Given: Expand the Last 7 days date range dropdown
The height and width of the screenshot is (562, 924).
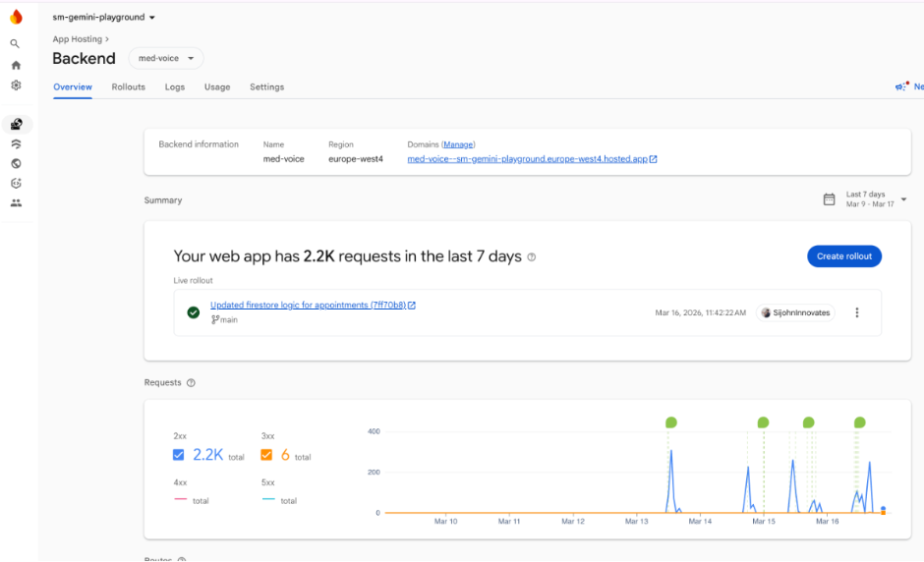Looking at the screenshot, I should click(876, 199).
